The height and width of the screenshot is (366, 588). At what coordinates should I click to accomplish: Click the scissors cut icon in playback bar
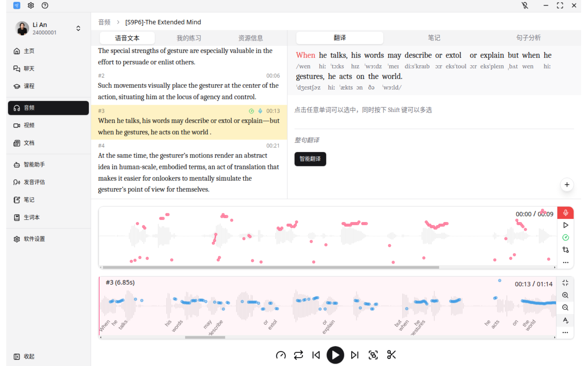(391, 355)
